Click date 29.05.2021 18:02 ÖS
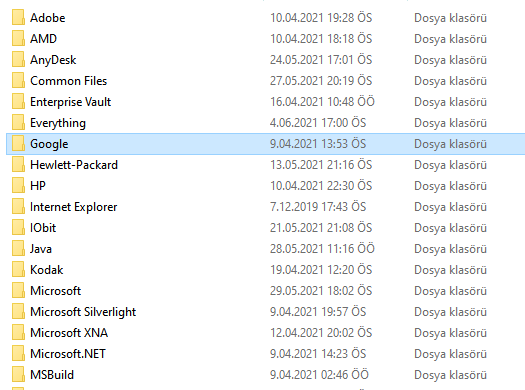Viewport: 525px width, 390px height. (321, 291)
